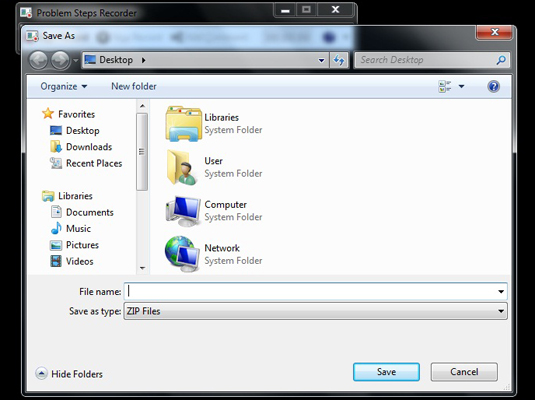Select Pictures library
The image size is (535, 400).
(82, 245)
